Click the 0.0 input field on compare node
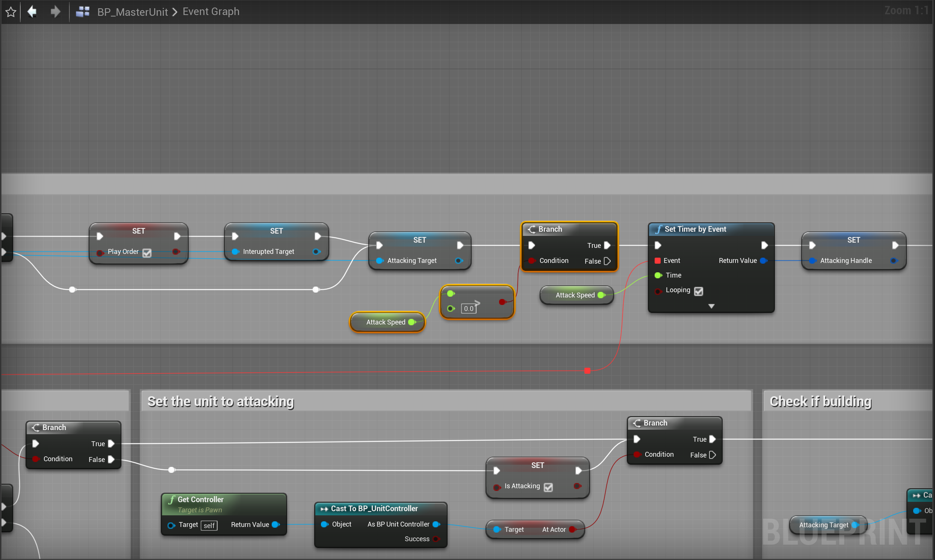Screen dimensions: 935x560 (468, 309)
